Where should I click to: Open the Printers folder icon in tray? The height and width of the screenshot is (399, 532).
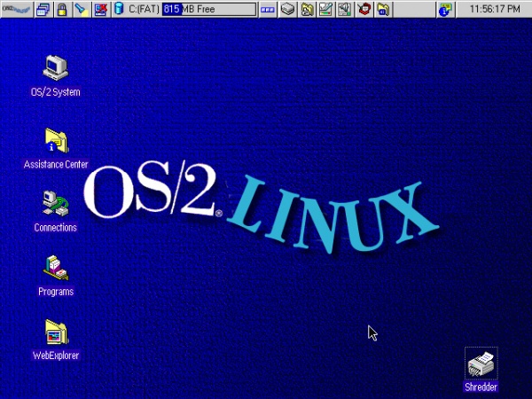[307, 9]
